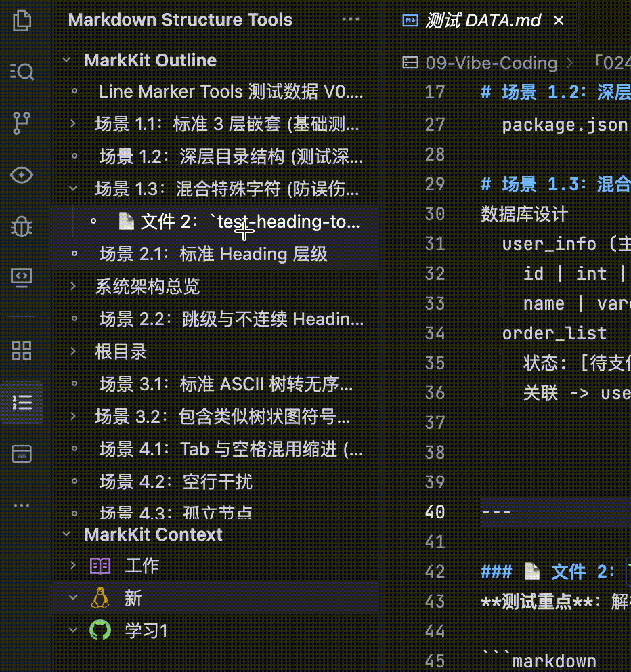Screen dimensions: 631x672
Task: Click the 数据库设计 text on line 30
Action: 524,214
